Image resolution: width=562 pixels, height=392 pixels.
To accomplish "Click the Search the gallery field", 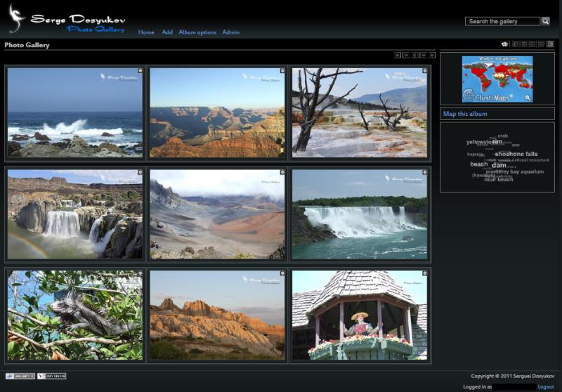I will 502,22.
